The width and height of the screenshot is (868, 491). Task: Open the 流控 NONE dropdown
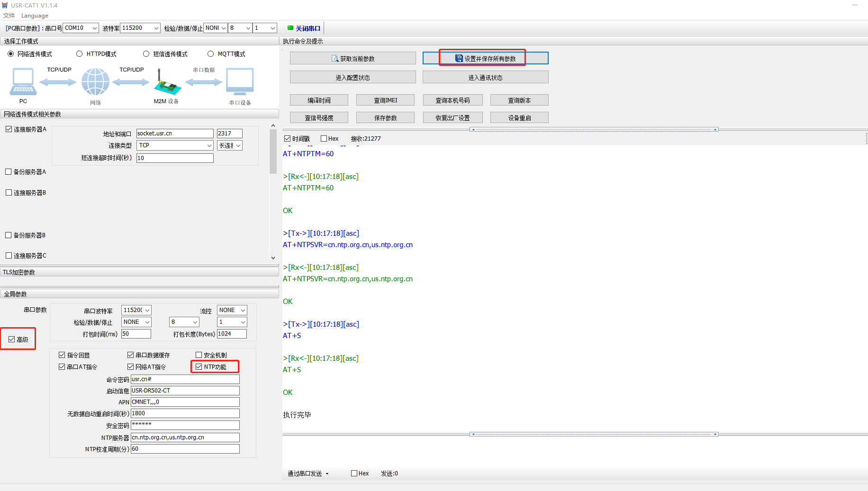pyautogui.click(x=243, y=310)
